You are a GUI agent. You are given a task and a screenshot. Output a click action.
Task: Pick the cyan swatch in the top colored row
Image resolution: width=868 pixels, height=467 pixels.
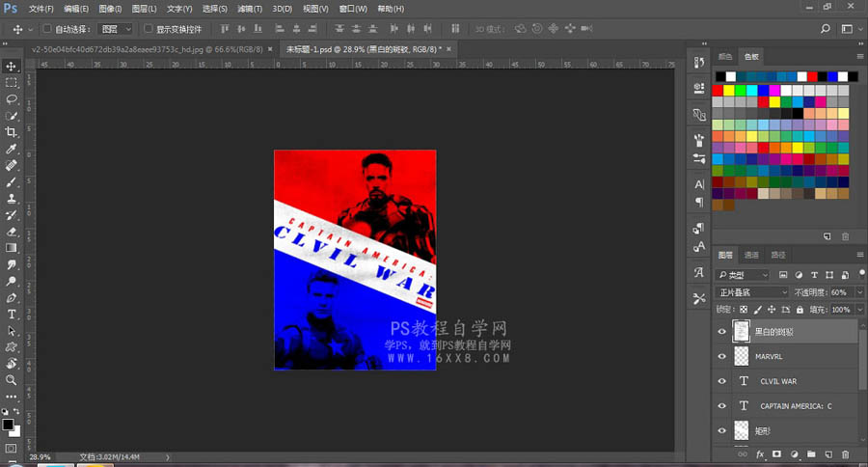(751, 91)
